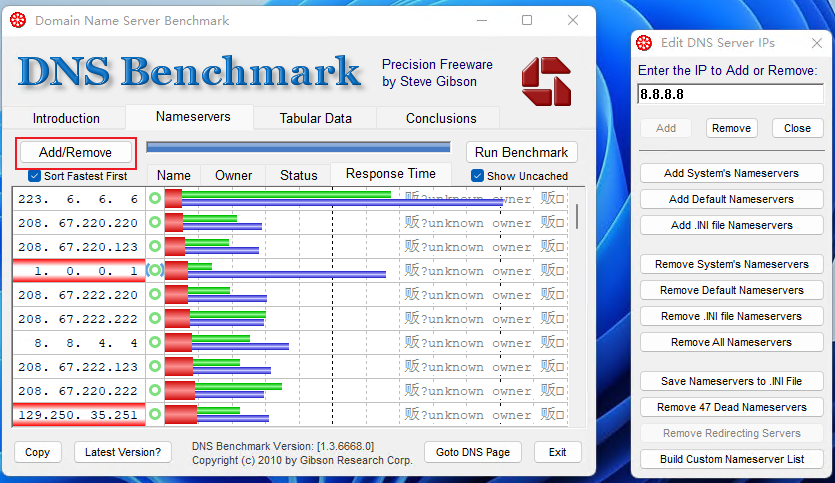Viewport: 835px width, 483px height.
Task: Click the Edit DNS Server IPs window icon
Action: pyautogui.click(x=646, y=43)
